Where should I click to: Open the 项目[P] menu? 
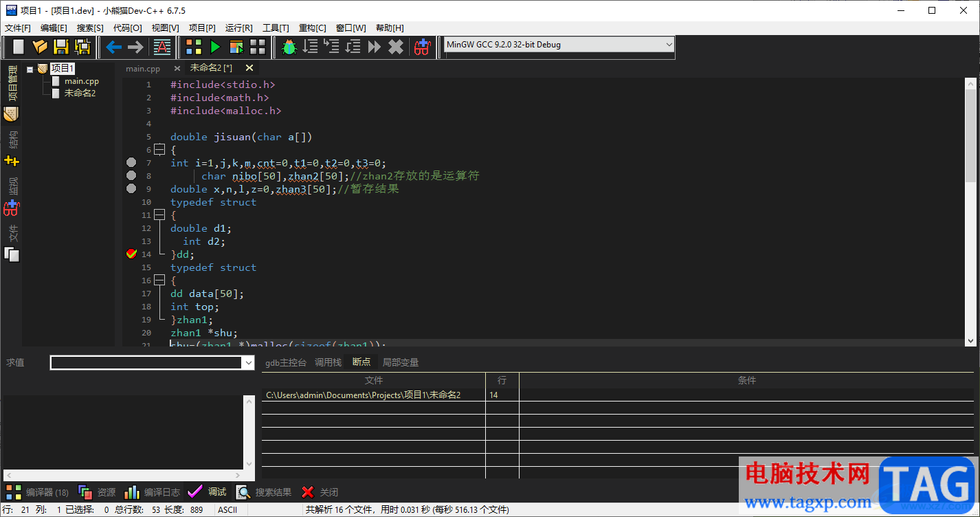[x=202, y=27]
